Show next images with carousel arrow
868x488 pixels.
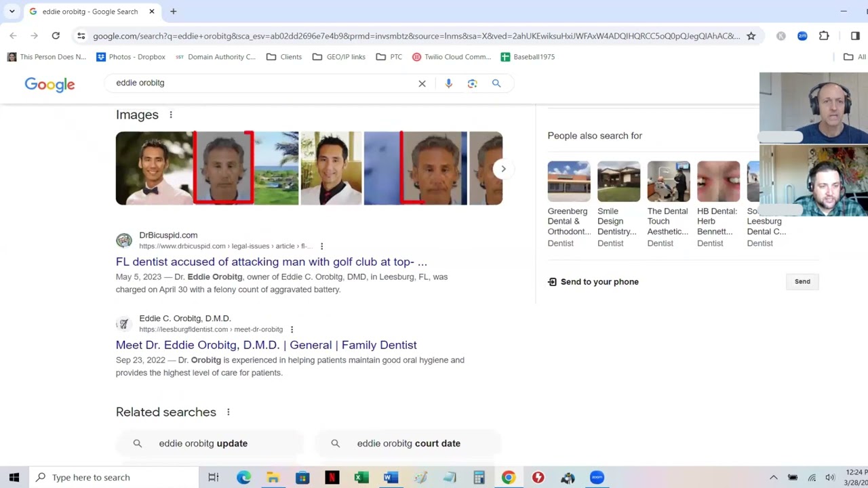[x=503, y=169]
